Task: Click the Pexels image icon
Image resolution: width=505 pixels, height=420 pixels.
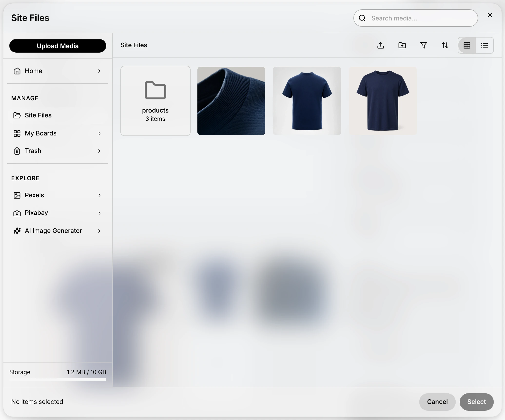Action: tap(17, 195)
